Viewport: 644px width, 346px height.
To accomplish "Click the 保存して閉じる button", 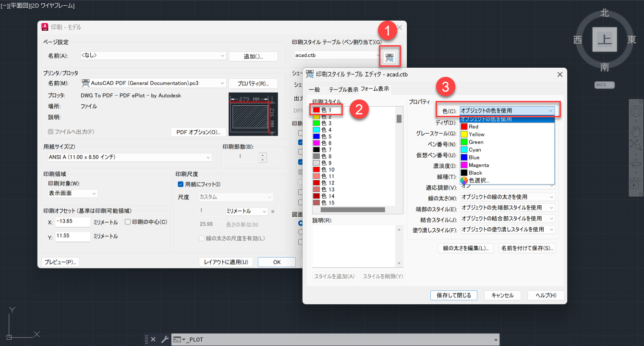I will click(453, 295).
